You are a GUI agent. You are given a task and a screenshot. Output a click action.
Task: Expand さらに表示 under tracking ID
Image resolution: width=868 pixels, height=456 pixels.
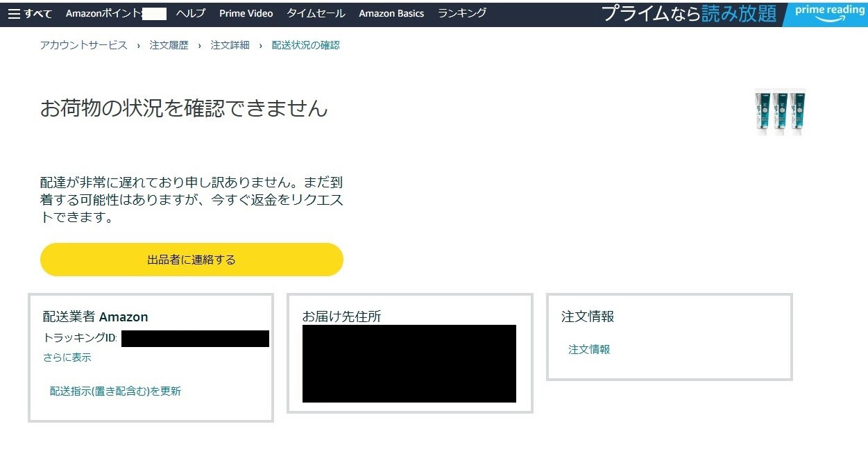pyautogui.click(x=67, y=357)
